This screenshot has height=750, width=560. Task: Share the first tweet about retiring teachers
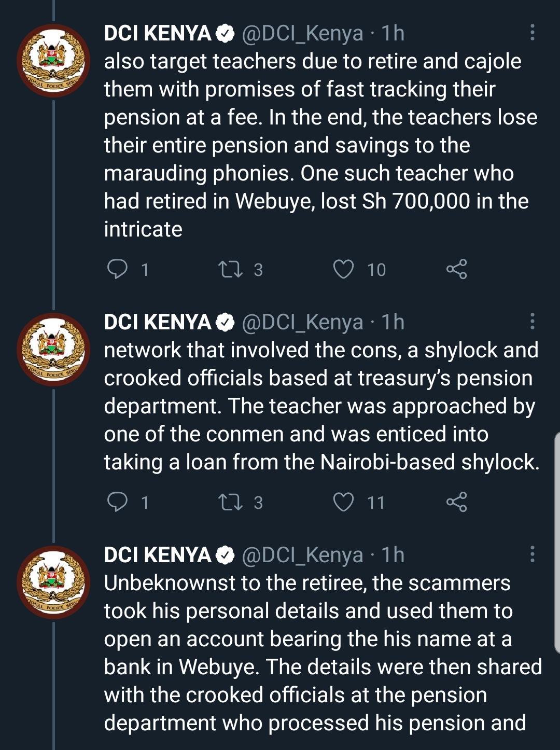pos(456,269)
